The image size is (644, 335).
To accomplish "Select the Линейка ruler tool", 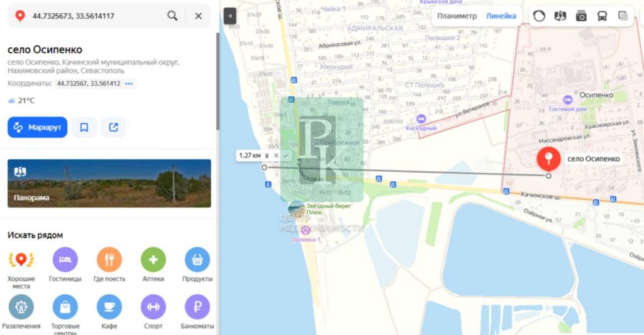I will click(501, 16).
